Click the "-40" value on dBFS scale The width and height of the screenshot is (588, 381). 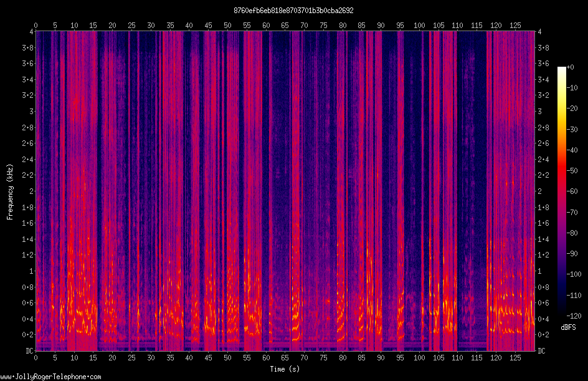(x=572, y=150)
